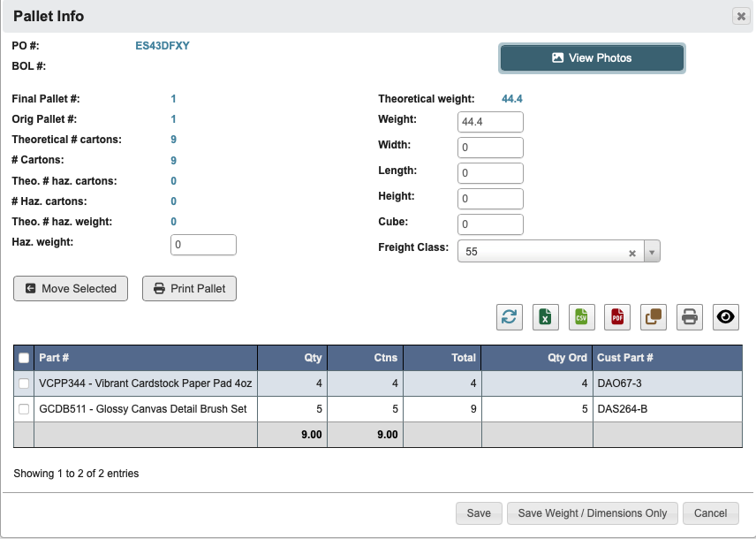Select the VCPP344 row checkbox
756x539 pixels.
point(24,383)
